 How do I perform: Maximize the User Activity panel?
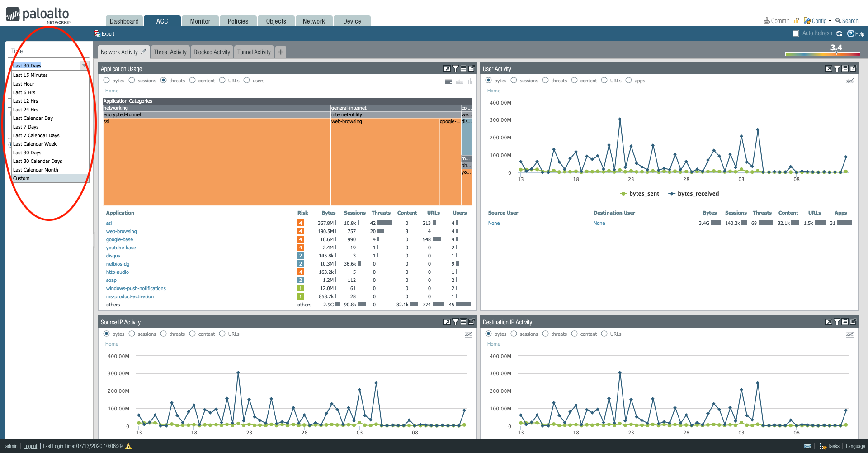point(828,69)
